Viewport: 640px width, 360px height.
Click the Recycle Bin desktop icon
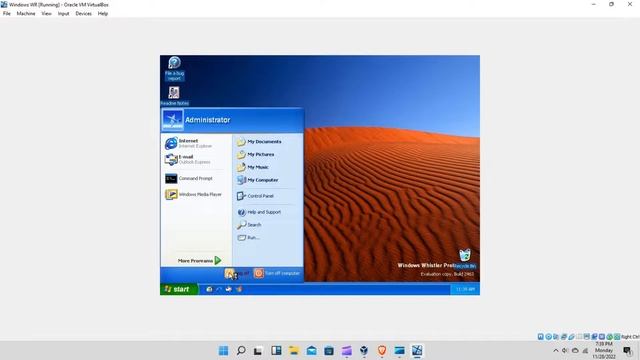coord(464,258)
